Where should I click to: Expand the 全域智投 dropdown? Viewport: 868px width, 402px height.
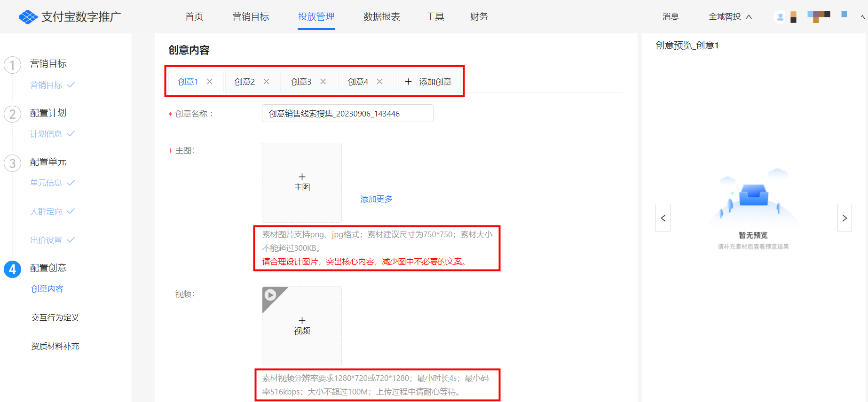click(730, 17)
